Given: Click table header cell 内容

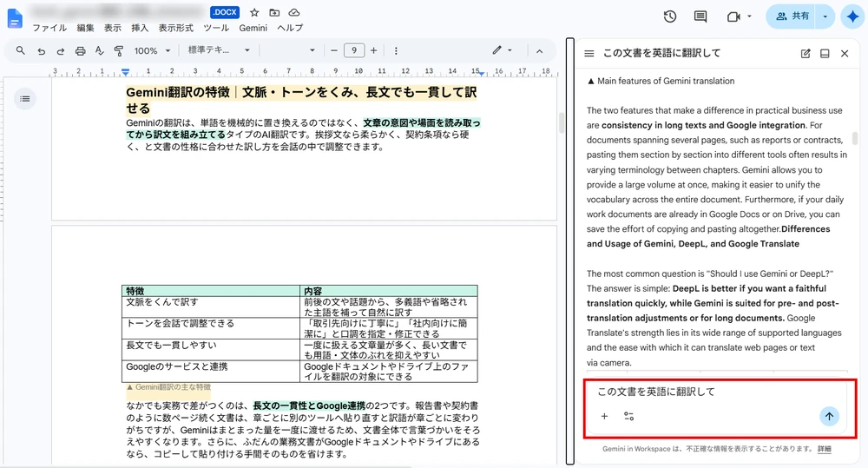Looking at the screenshot, I should coord(389,291).
